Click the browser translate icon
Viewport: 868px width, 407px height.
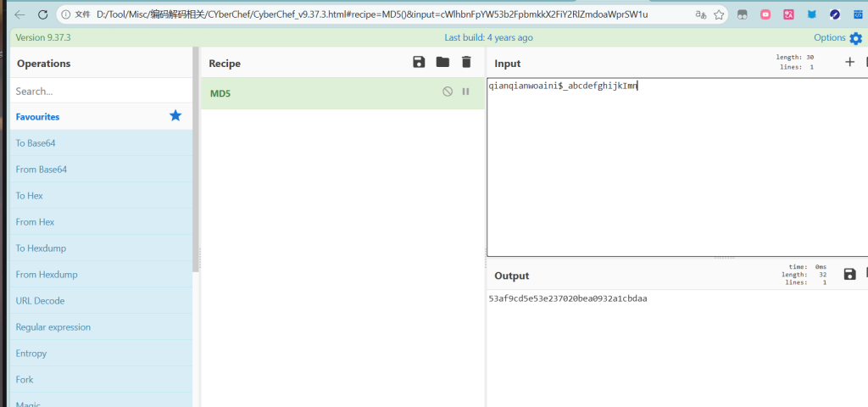(700, 14)
